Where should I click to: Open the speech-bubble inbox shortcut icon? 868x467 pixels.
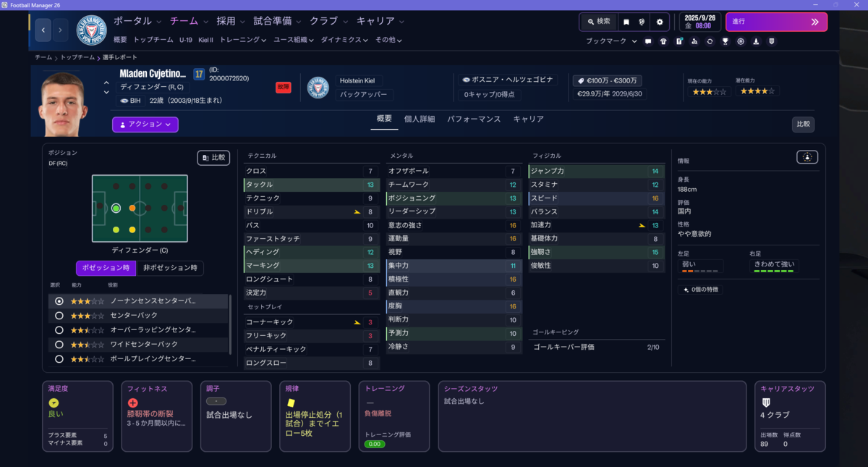coord(648,41)
